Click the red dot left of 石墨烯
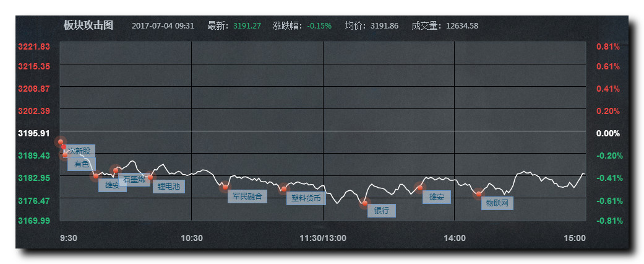 [116, 170]
